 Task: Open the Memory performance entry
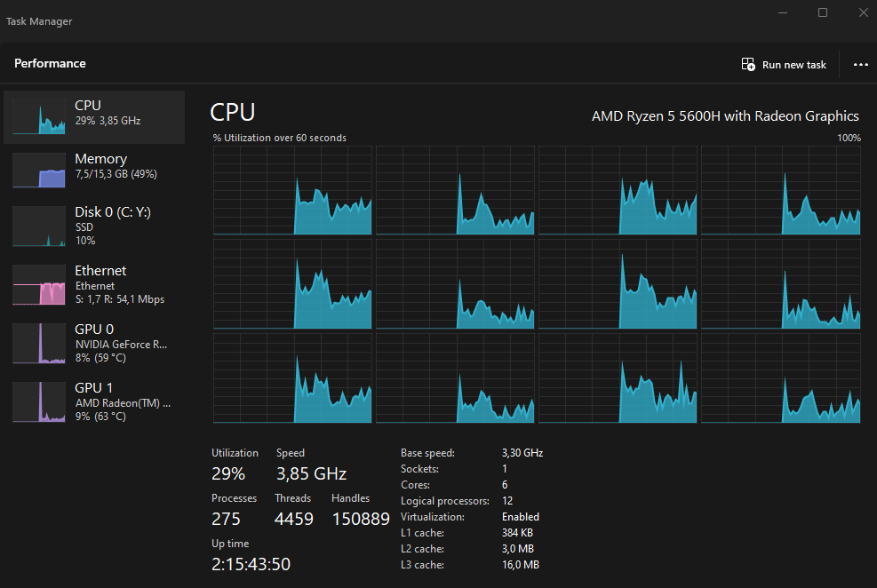click(100, 165)
